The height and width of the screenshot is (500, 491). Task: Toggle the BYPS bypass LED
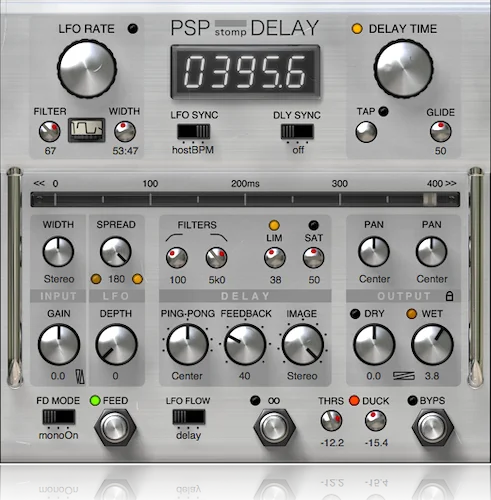coord(412,400)
